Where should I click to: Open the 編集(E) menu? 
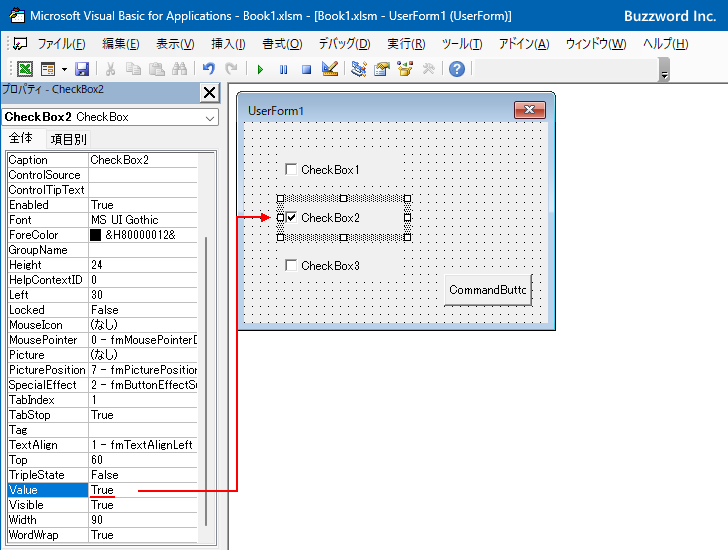[x=121, y=44]
